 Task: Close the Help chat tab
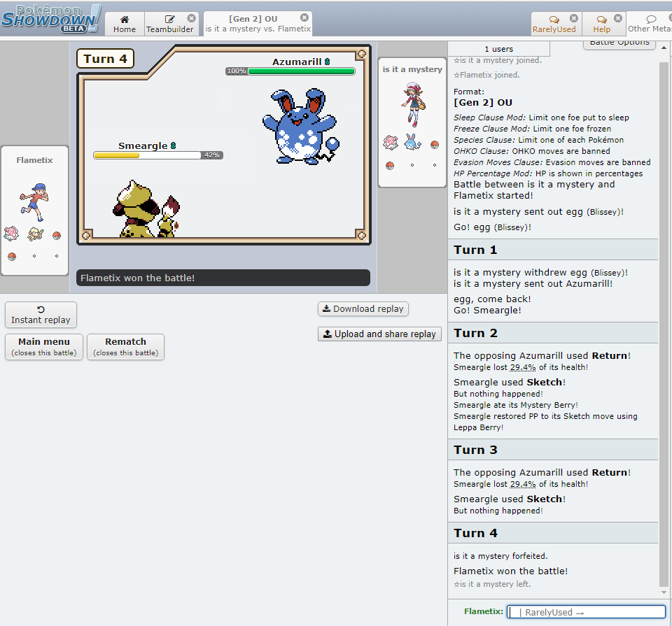pos(617,18)
